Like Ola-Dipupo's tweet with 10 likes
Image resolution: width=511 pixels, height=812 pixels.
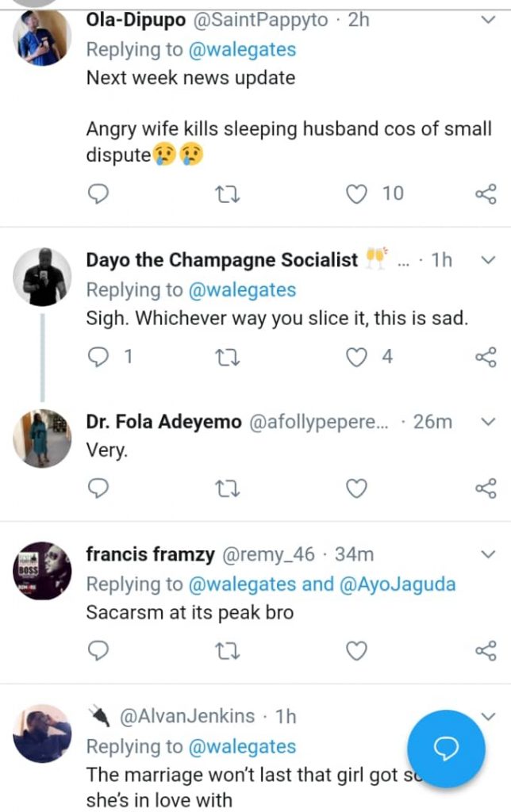[359, 193]
